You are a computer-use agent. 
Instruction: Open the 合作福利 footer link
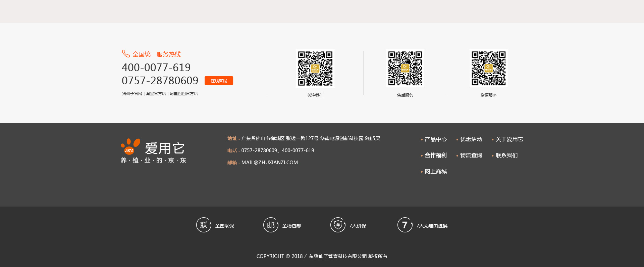(x=436, y=155)
